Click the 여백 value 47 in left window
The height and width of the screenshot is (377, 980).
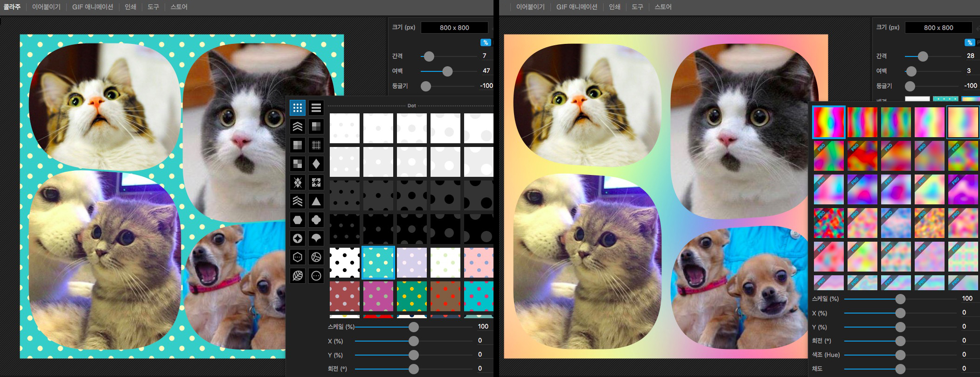(x=487, y=70)
